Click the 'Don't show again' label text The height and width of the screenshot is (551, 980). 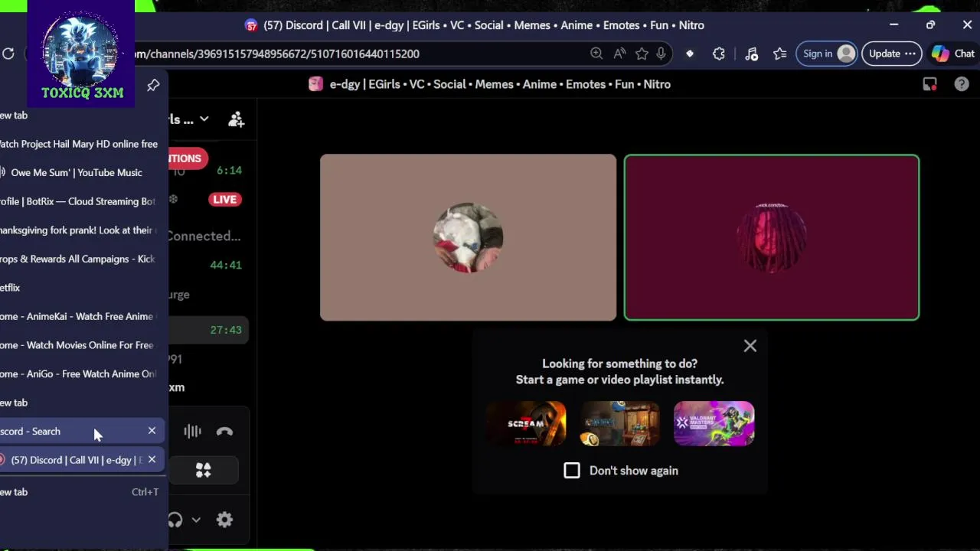click(634, 471)
